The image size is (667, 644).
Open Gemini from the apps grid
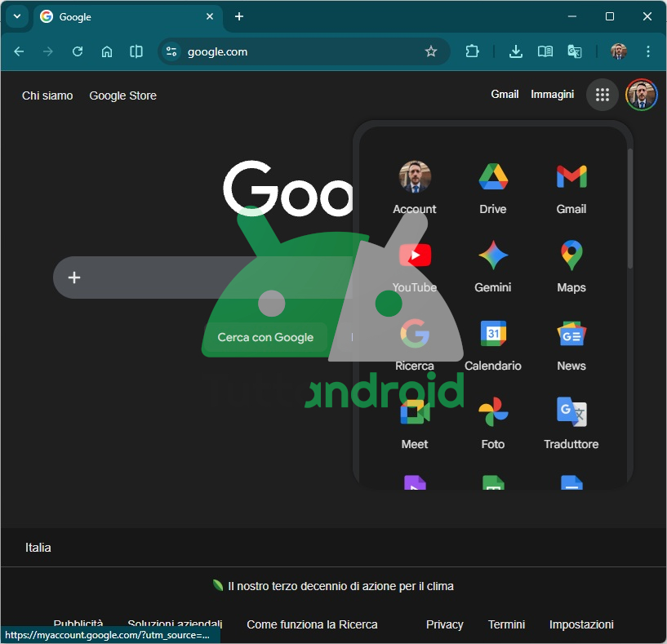[x=492, y=266]
